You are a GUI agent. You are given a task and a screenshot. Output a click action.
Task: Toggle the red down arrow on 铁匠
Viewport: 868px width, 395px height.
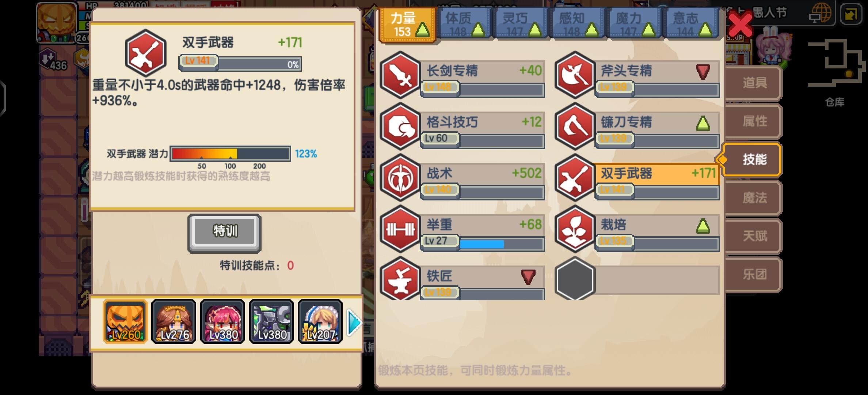tap(528, 277)
